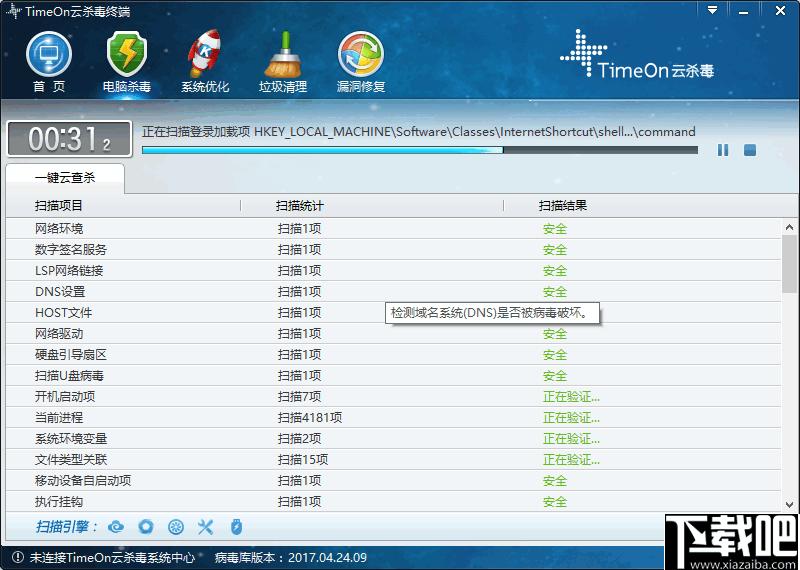Click the 扫描结果 column header
This screenshot has height=570, width=800.
pos(563,206)
